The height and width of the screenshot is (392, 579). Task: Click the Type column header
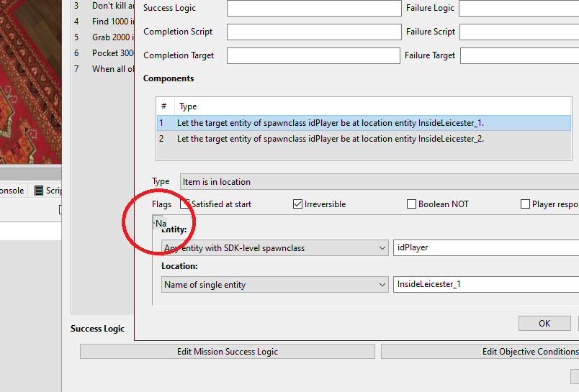[x=188, y=106]
